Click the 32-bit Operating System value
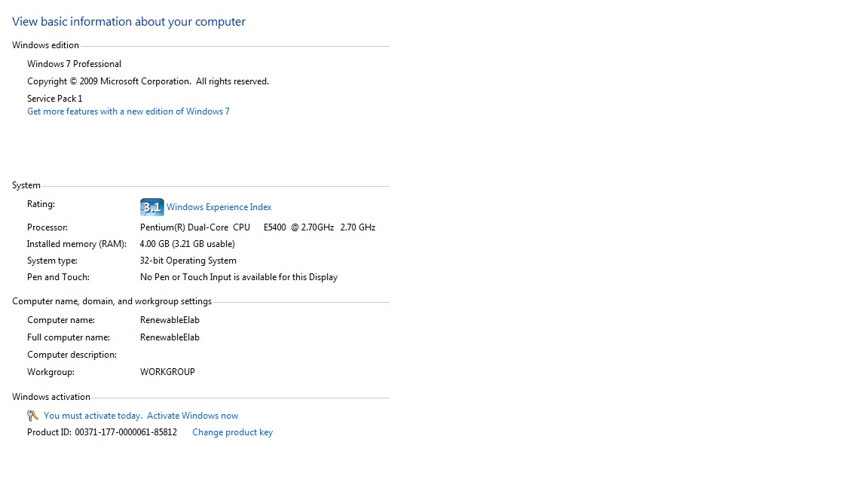The height and width of the screenshot is (488, 868). [x=188, y=261]
